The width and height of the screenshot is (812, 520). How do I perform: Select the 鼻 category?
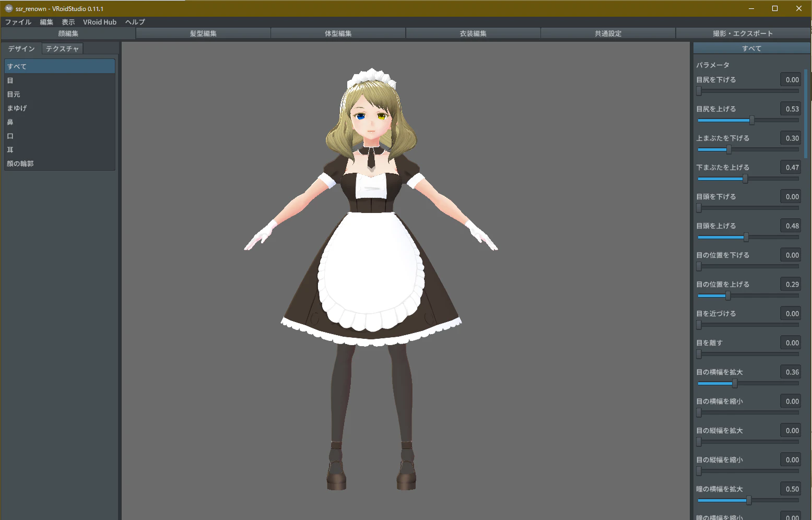click(60, 122)
